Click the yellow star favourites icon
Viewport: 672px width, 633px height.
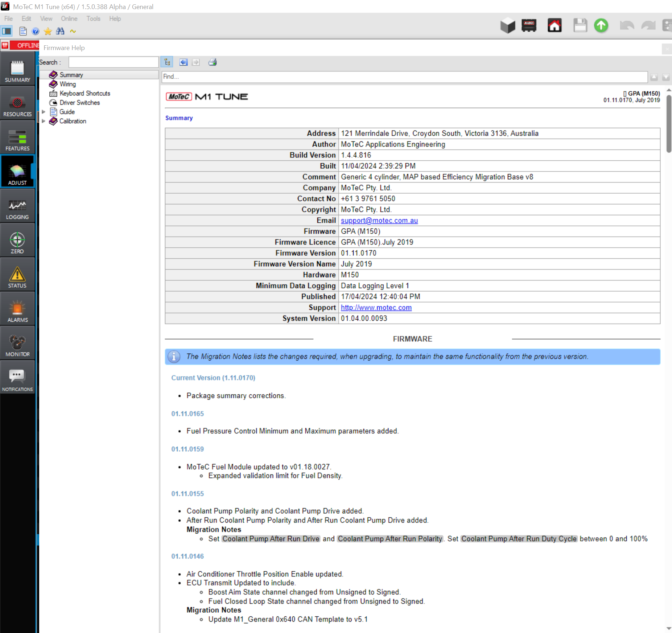[x=48, y=31]
